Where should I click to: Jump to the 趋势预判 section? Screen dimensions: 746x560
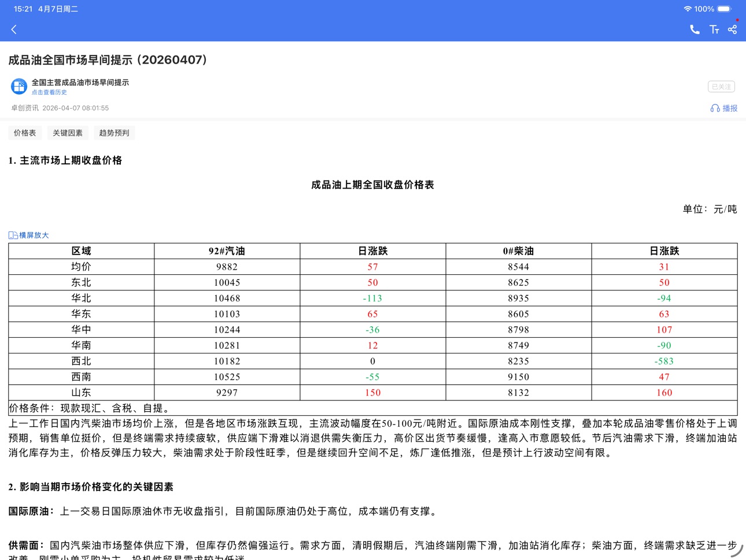point(114,133)
